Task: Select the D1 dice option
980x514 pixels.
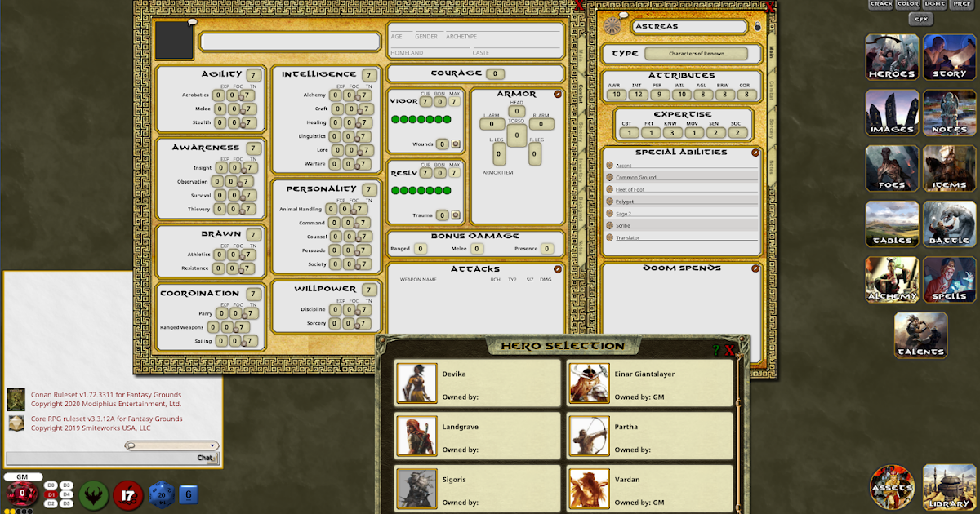Action: 50,494
